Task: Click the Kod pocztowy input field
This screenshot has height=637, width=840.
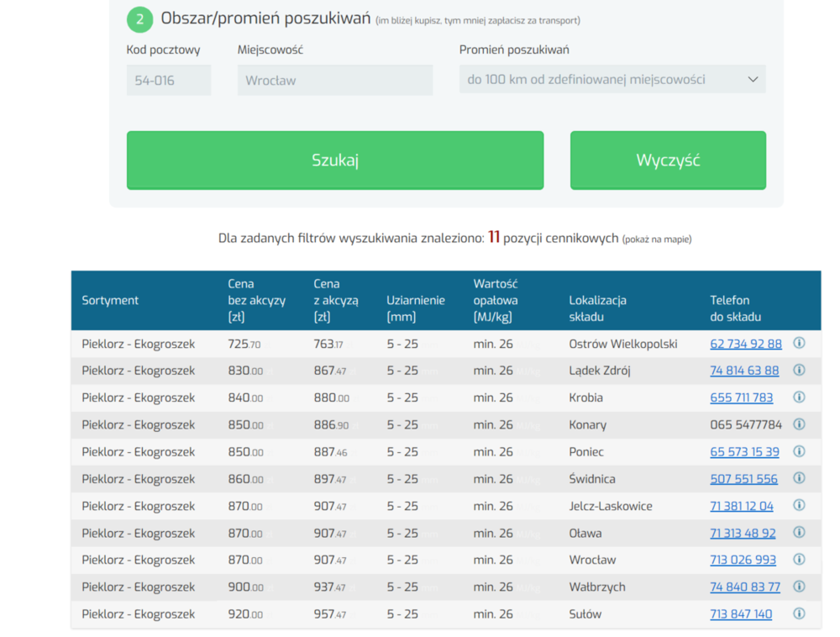Action: [169, 81]
